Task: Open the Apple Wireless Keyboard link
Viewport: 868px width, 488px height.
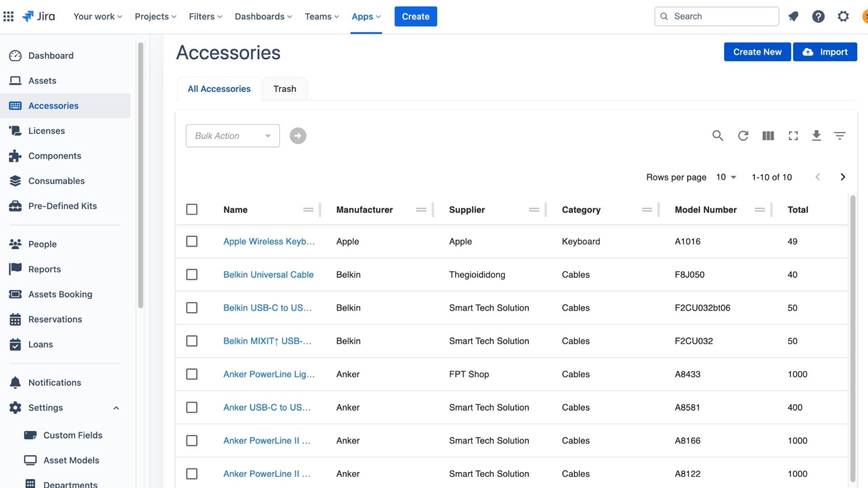Action: click(x=269, y=241)
